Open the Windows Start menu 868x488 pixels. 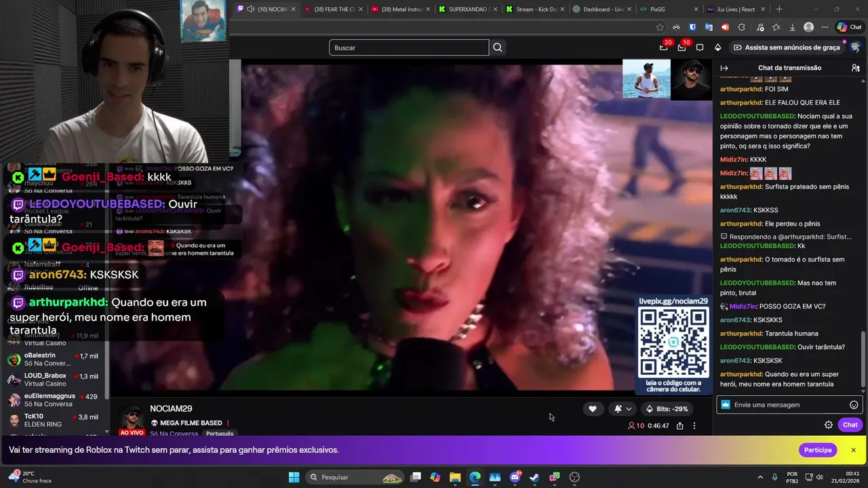click(294, 477)
